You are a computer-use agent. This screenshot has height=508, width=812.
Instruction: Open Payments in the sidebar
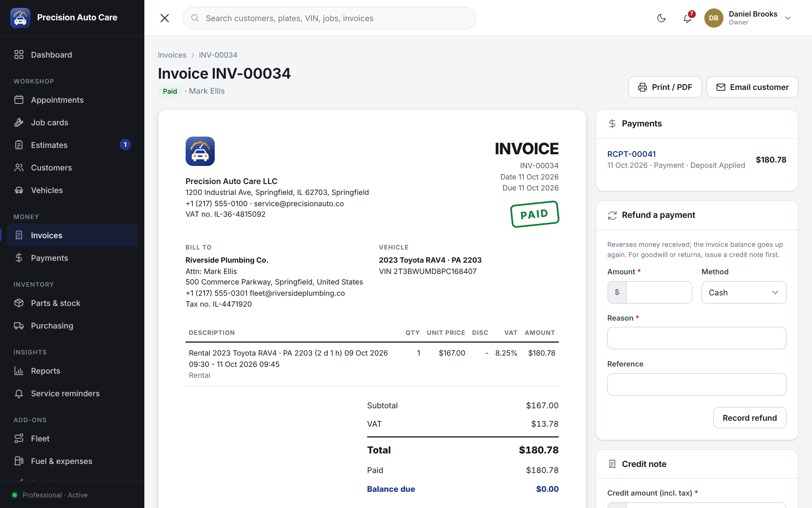[x=72, y=258]
